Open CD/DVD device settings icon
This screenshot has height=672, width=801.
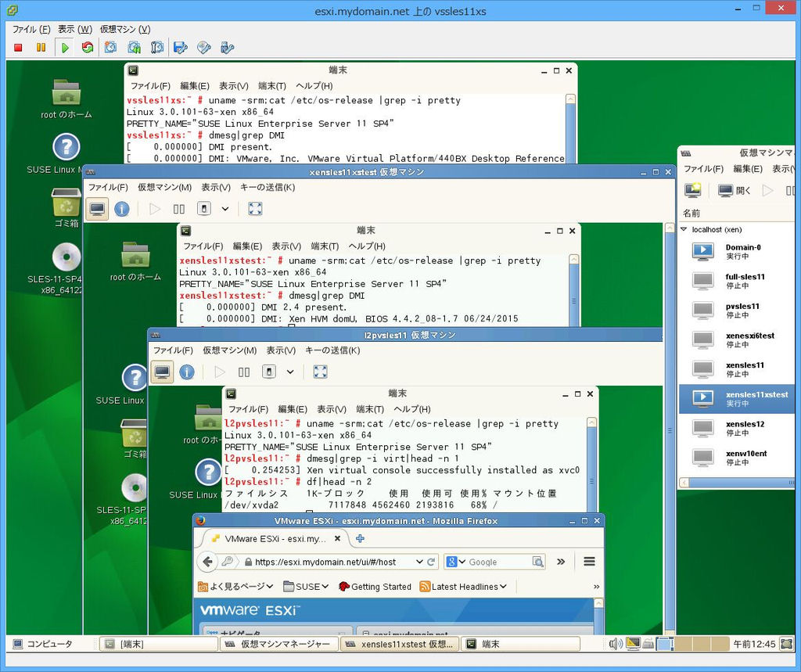204,48
